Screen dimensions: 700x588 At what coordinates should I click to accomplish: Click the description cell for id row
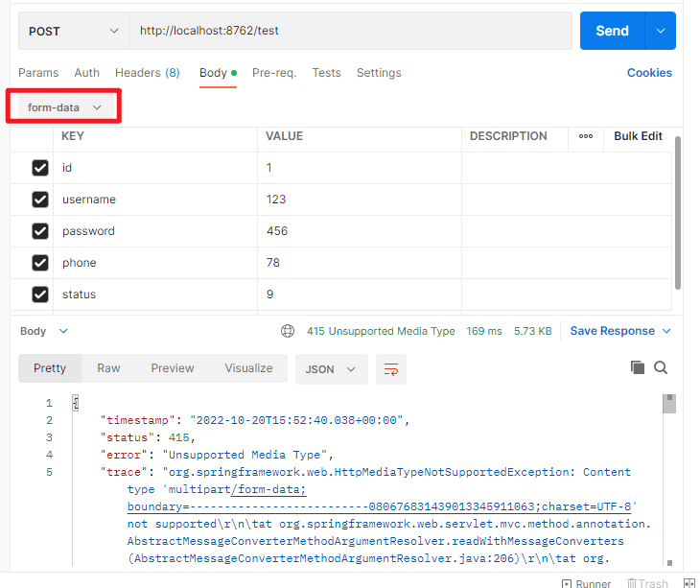tap(567, 168)
